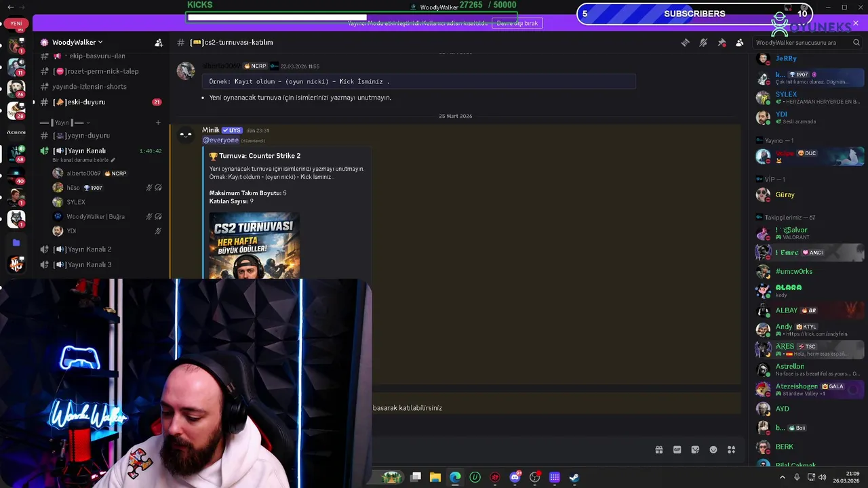Image resolution: width=868 pixels, height=488 pixels.
Task: Open the emoji picker icon
Action: click(x=713, y=449)
